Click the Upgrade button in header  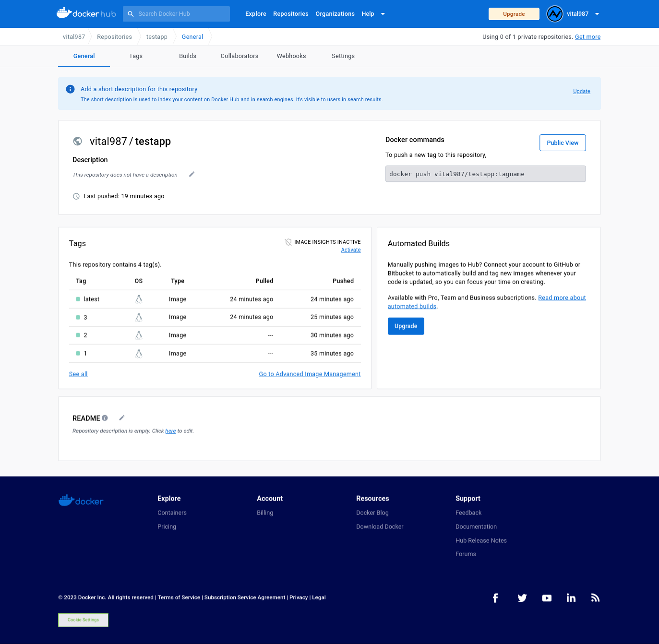tap(514, 14)
